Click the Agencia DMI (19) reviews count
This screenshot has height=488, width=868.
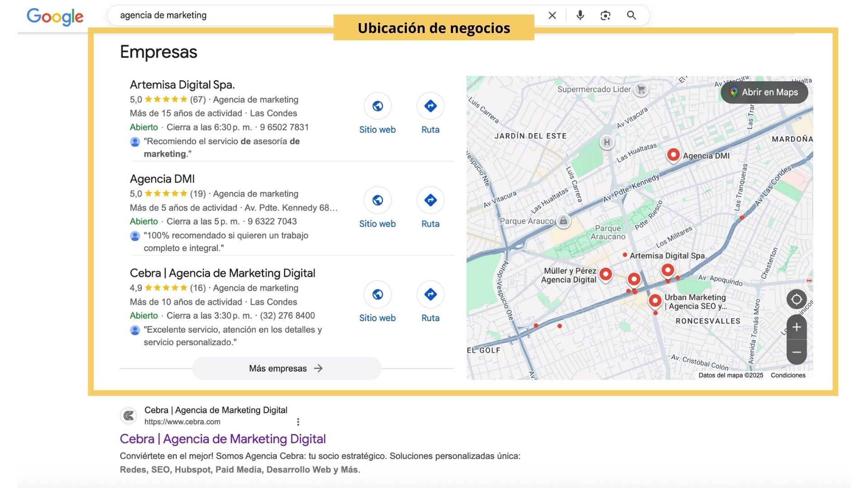198,194
